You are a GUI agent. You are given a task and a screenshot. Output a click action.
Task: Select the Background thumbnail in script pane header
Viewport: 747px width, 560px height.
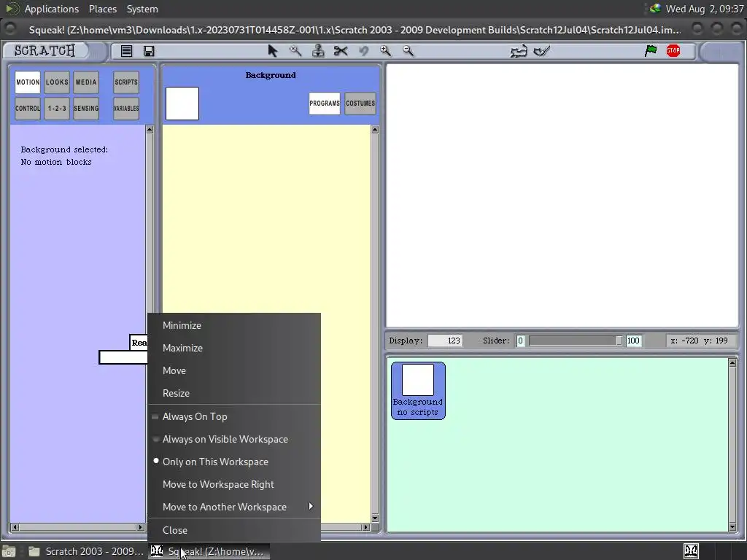click(x=182, y=104)
